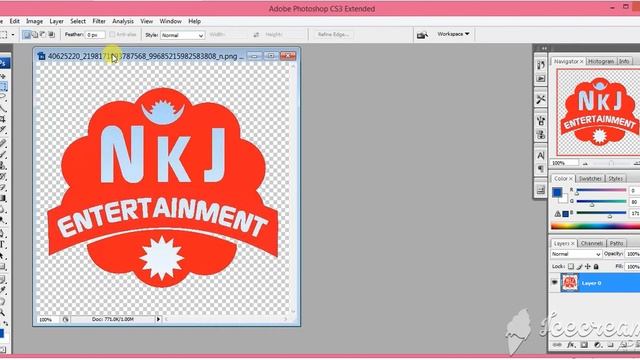
Task: Open the Go to Bridge icon
Action: [x=422, y=35]
